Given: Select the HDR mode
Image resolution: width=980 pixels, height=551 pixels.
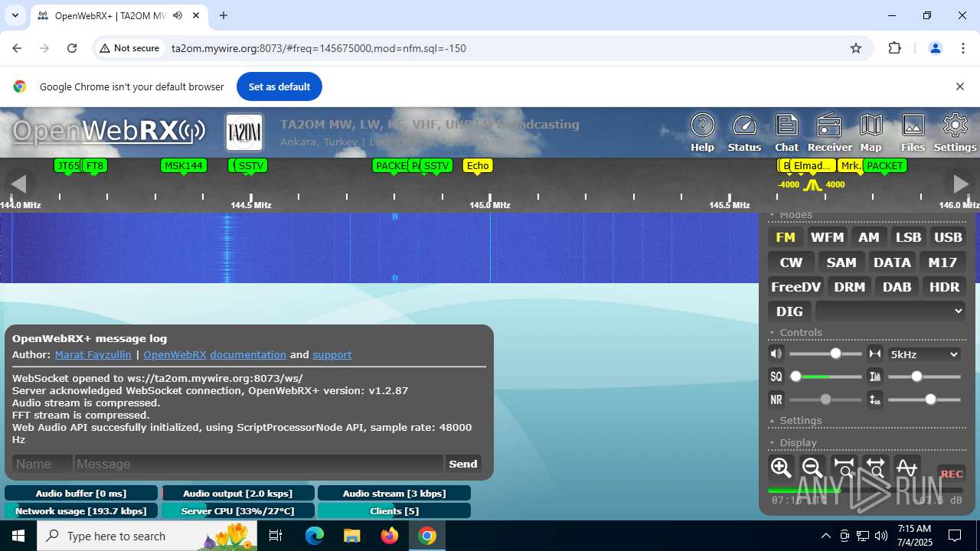Looking at the screenshot, I should click(944, 287).
